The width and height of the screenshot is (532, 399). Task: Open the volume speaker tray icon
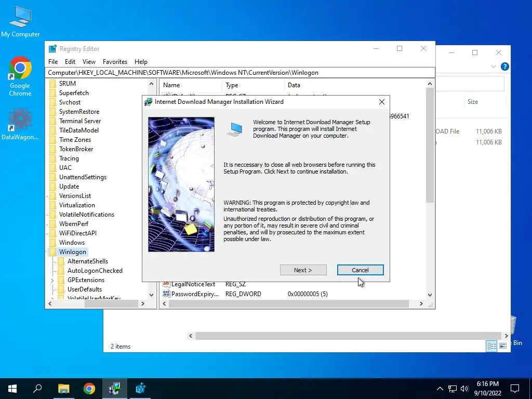(x=464, y=389)
